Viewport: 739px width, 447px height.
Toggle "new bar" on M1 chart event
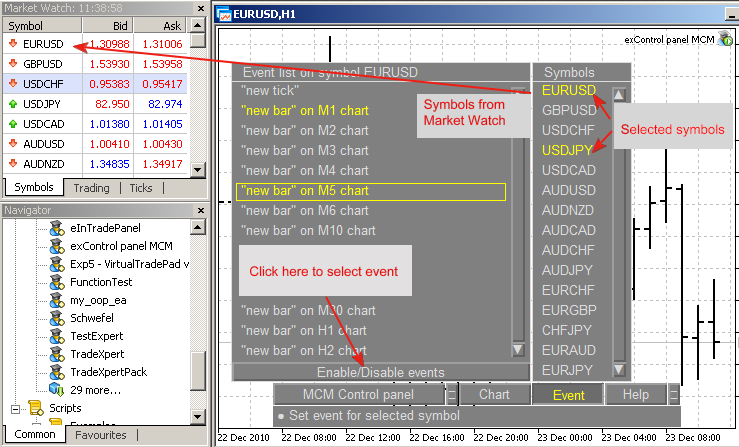[305, 110]
